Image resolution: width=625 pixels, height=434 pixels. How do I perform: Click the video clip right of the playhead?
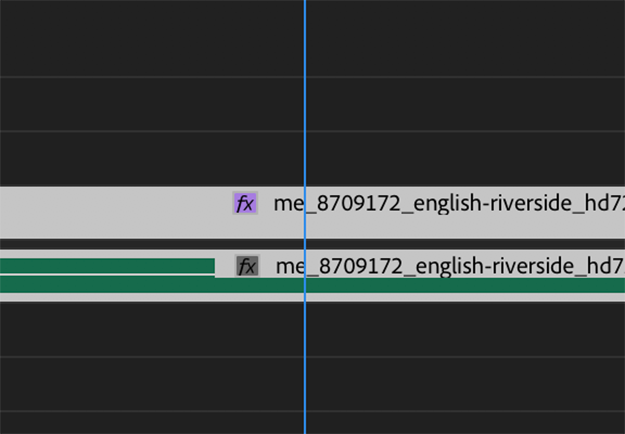pos(450,225)
